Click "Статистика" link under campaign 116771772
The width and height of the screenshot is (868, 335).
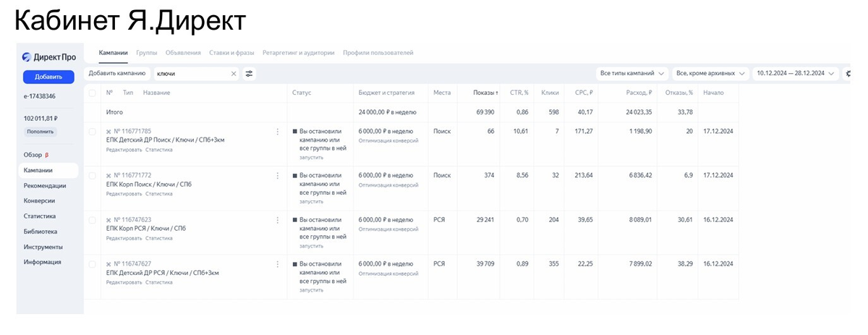(159, 194)
